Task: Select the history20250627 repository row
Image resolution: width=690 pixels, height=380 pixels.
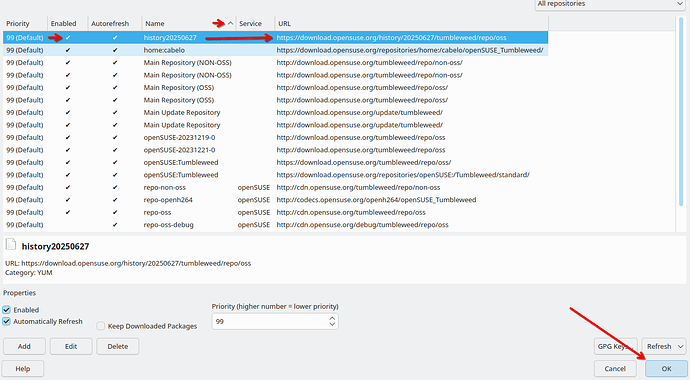Action: [275, 37]
